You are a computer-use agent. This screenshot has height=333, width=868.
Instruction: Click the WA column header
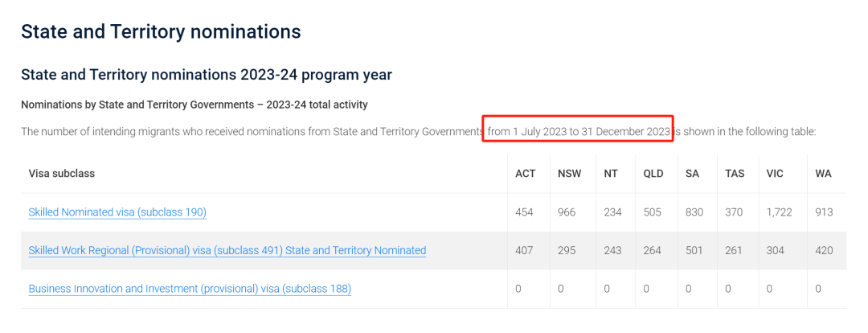[x=823, y=174]
